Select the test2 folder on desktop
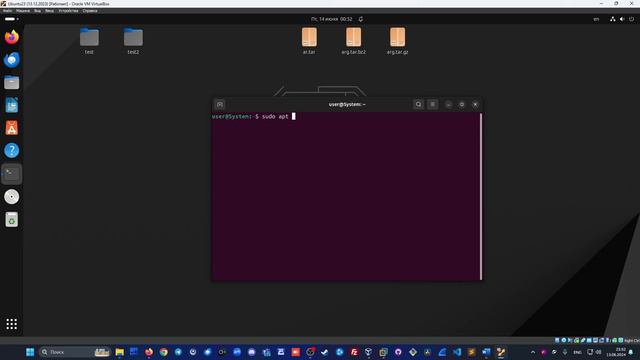Viewport: 640px width, 360px height. tap(133, 41)
